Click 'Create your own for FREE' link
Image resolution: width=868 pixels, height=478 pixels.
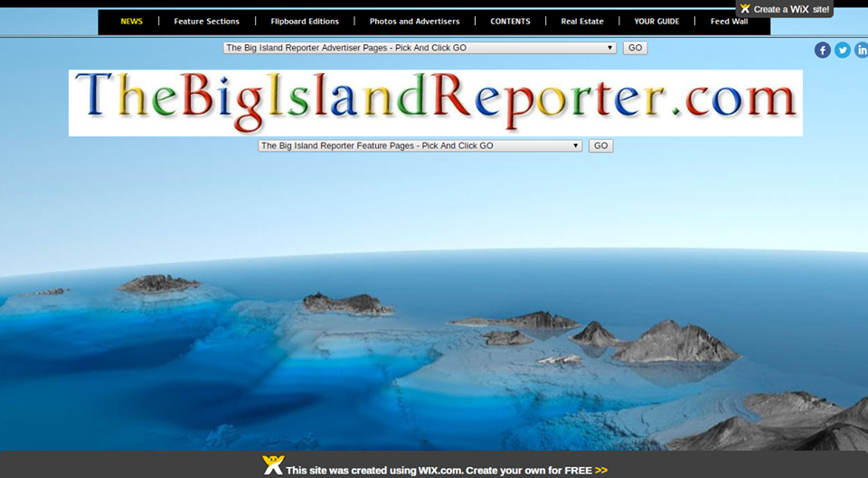[x=529, y=470]
